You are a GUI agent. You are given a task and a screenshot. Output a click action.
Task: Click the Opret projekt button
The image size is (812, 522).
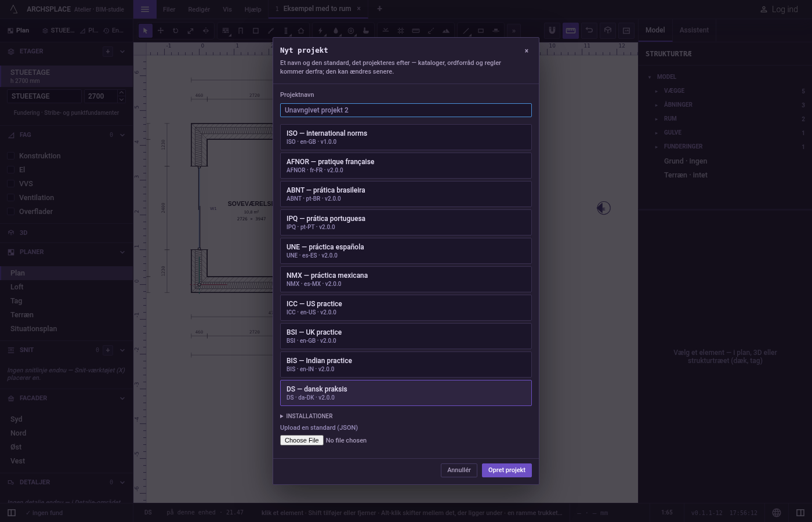(x=507, y=470)
